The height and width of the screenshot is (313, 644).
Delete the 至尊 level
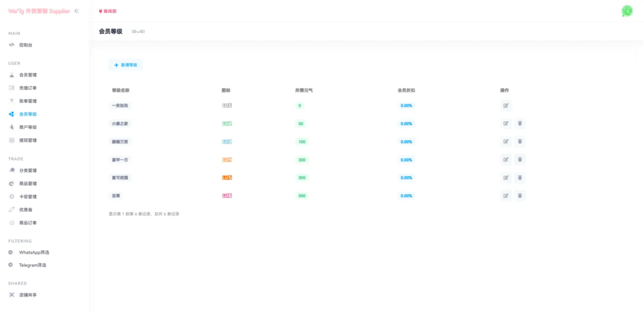pyautogui.click(x=520, y=196)
